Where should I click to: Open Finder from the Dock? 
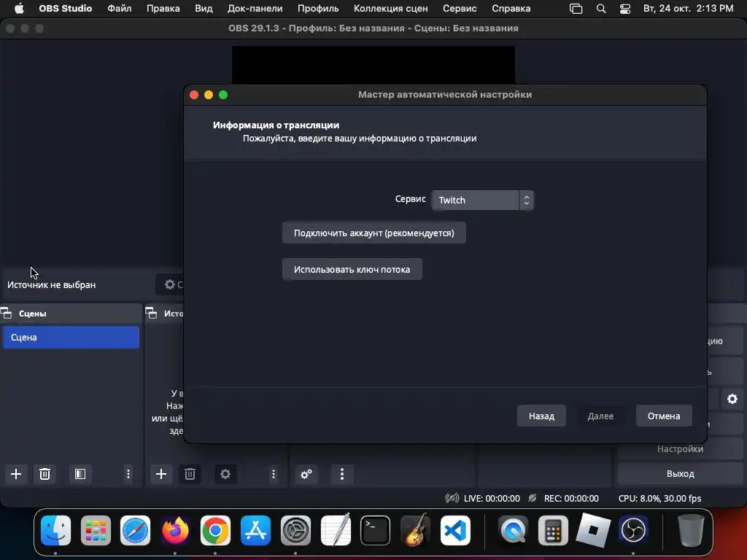click(55, 530)
